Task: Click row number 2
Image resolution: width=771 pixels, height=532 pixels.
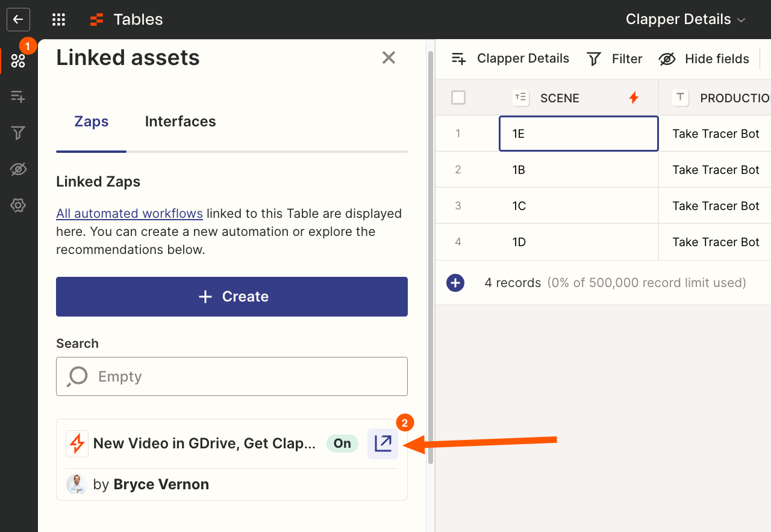Action: (x=458, y=170)
